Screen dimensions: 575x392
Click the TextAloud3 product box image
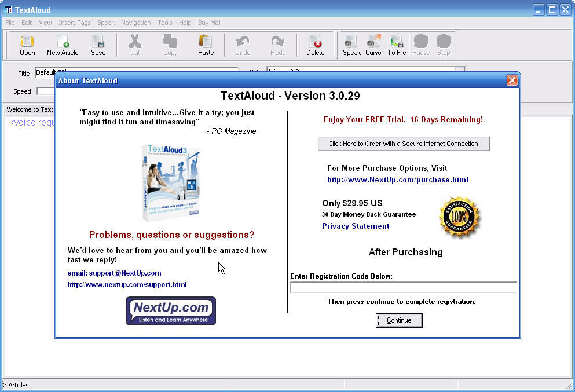click(x=171, y=183)
